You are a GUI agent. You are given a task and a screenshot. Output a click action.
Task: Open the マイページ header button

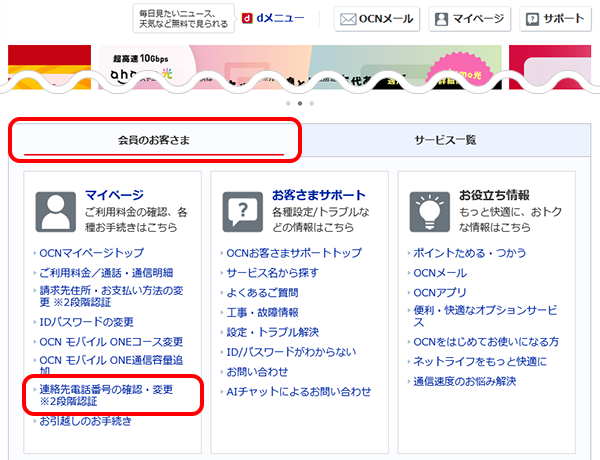pos(470,19)
